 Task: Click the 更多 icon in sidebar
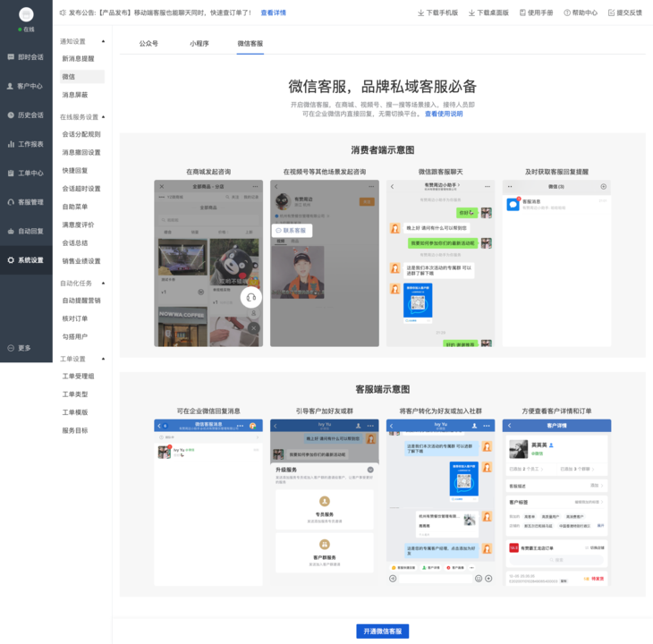11,348
